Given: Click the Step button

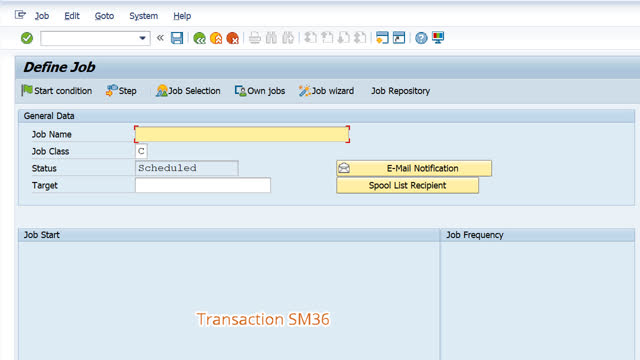Looking at the screenshot, I should (121, 91).
